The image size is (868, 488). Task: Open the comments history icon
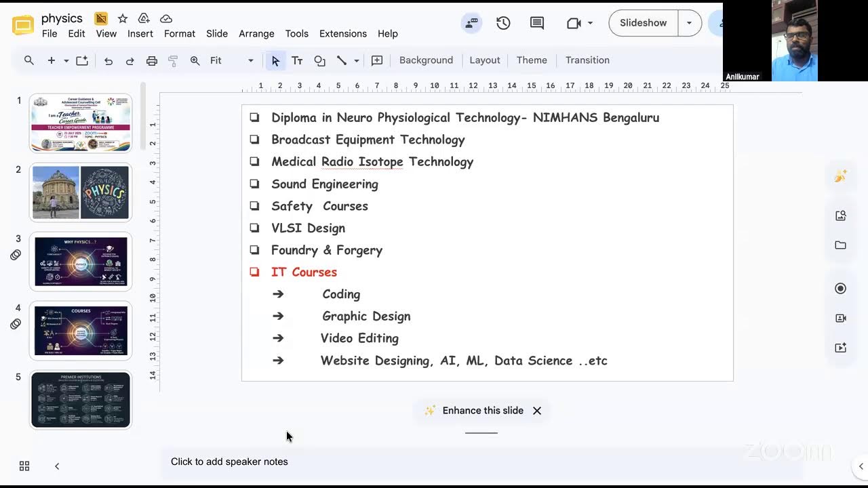point(537,23)
